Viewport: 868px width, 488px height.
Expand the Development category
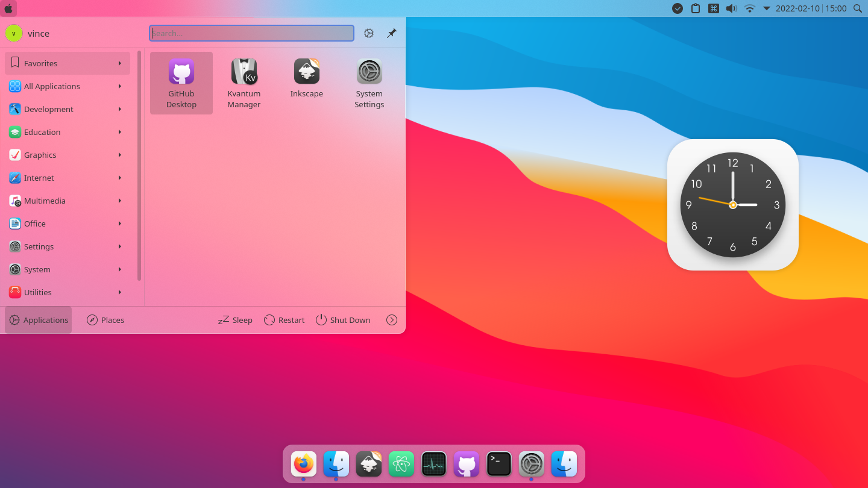point(68,109)
